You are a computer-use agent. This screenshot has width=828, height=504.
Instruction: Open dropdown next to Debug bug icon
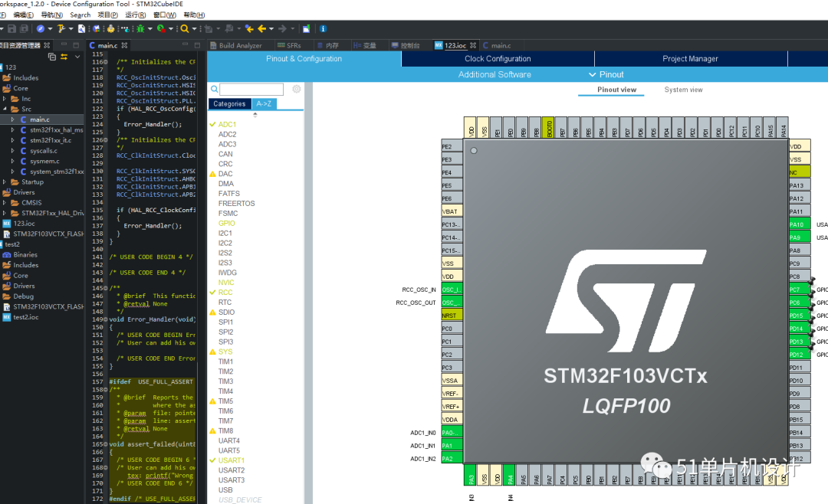(150, 28)
